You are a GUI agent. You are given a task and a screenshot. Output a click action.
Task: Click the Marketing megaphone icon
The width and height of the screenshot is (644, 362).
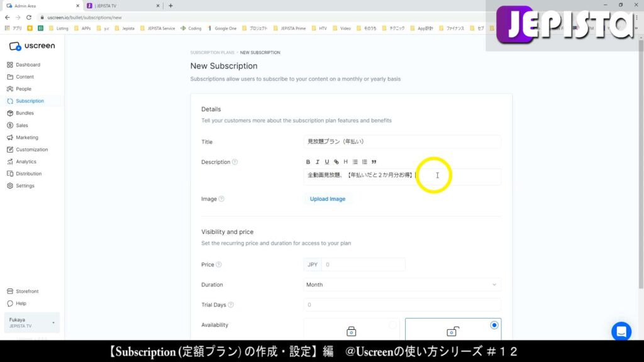[x=10, y=138]
